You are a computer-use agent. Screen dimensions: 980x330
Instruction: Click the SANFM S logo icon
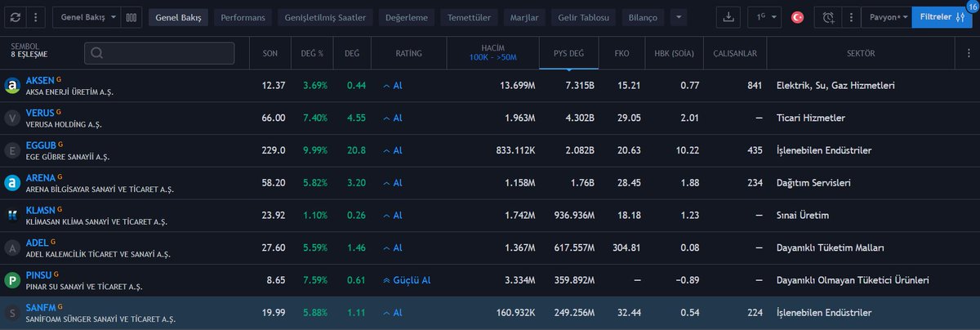[x=12, y=313]
